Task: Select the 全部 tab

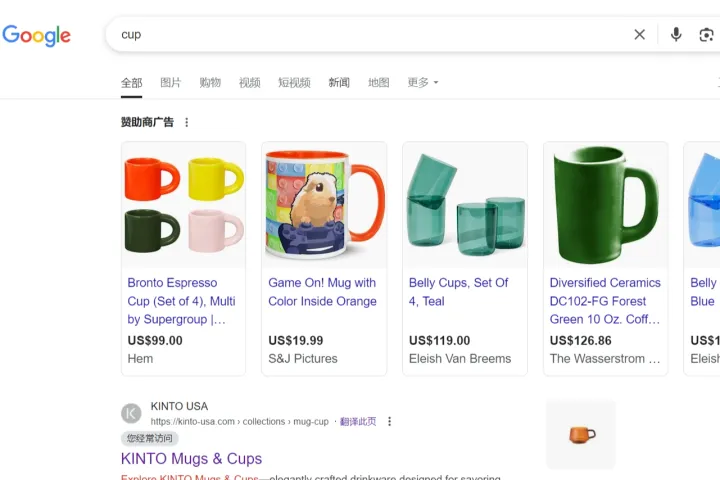Action: pos(131,83)
